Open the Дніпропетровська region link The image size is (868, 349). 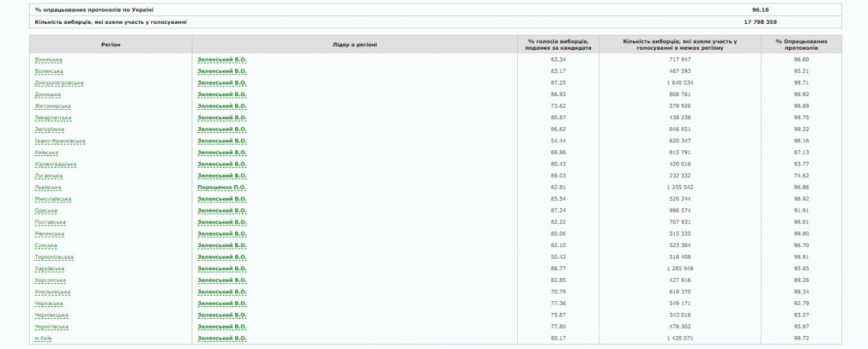tap(59, 82)
